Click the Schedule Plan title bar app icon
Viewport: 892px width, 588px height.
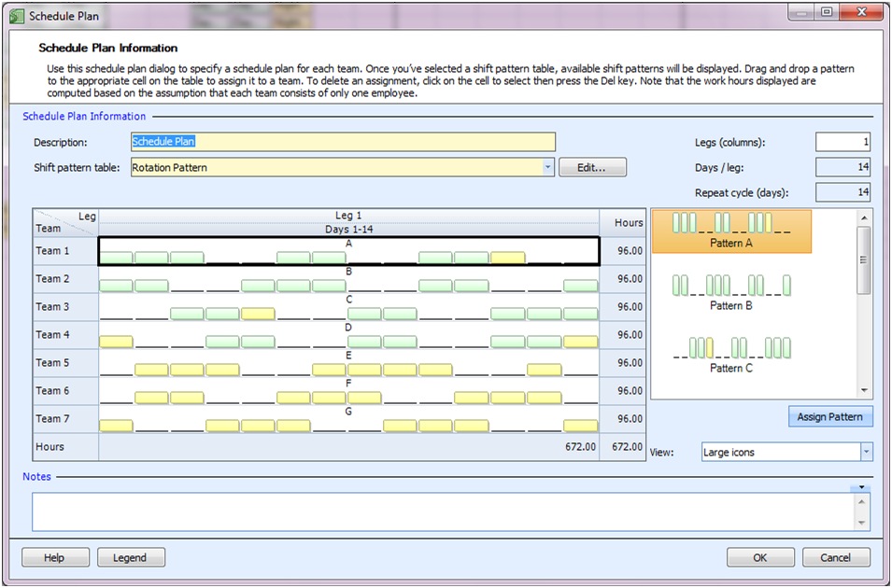17,16
